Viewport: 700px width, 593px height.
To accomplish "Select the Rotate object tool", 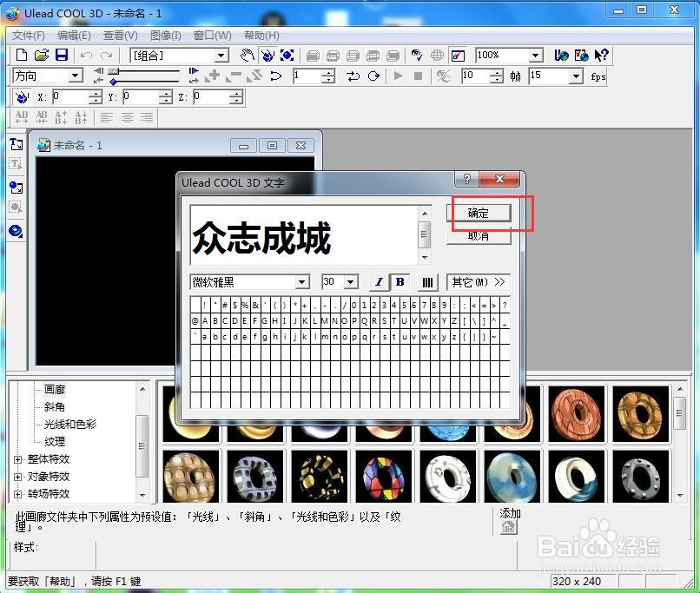I will click(x=267, y=56).
